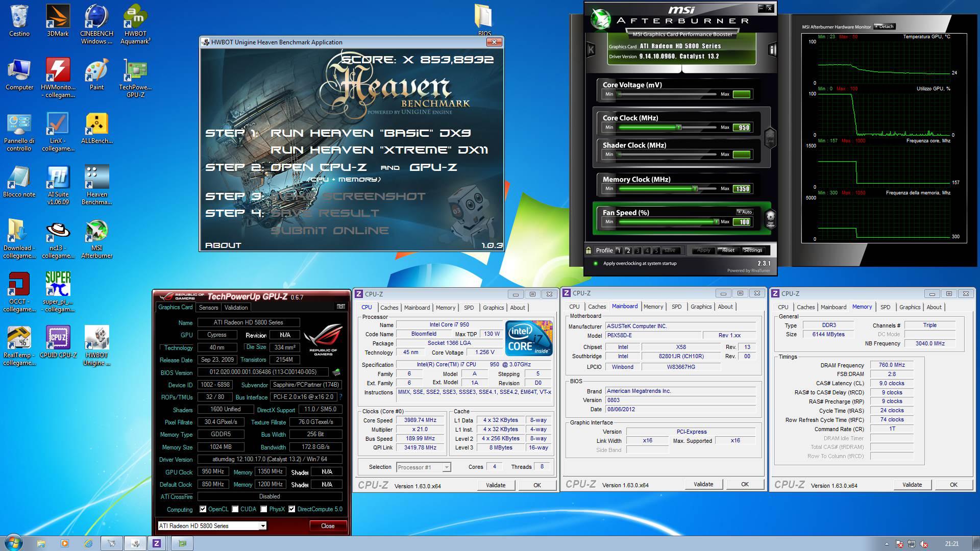Open super_pi desktop shortcut
980x551 pixels.
point(58,292)
